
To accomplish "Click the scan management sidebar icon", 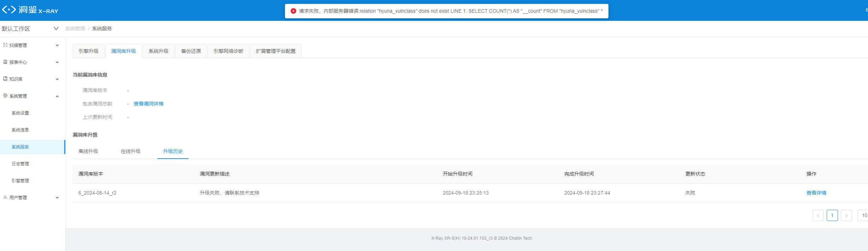I will point(5,45).
